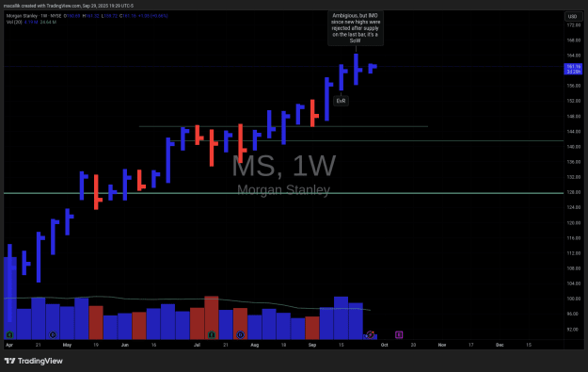Click the Jul date axis label
The width and height of the screenshot is (588, 372).
pyautogui.click(x=197, y=345)
